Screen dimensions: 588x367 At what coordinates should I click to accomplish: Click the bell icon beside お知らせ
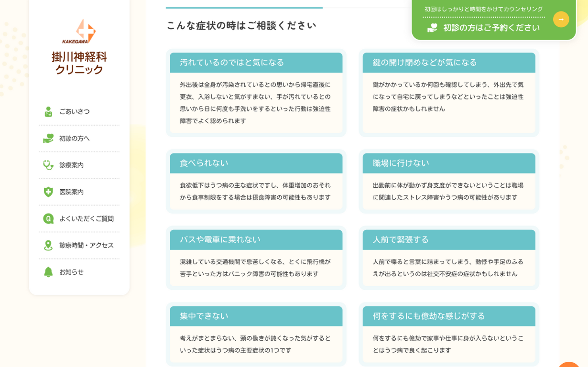tap(48, 272)
